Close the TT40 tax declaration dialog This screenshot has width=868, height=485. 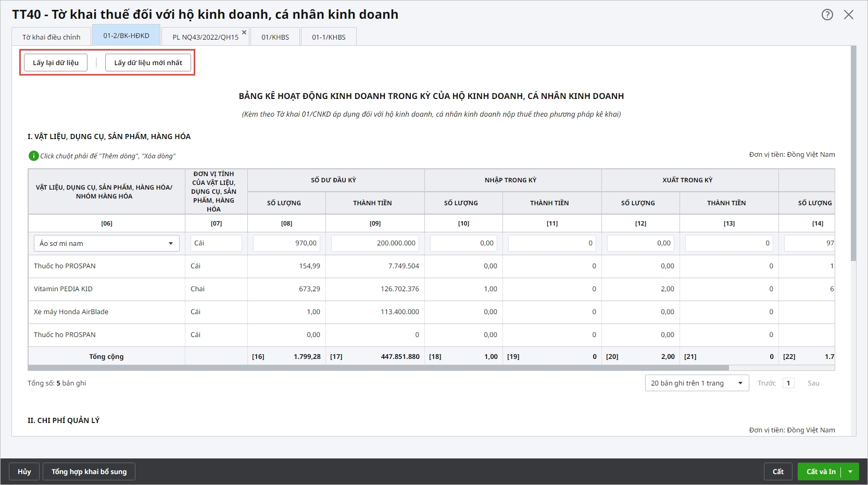[x=849, y=15]
